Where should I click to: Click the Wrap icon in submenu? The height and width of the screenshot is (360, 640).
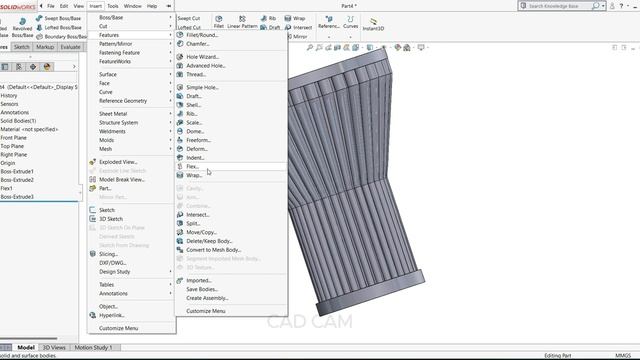click(180, 175)
